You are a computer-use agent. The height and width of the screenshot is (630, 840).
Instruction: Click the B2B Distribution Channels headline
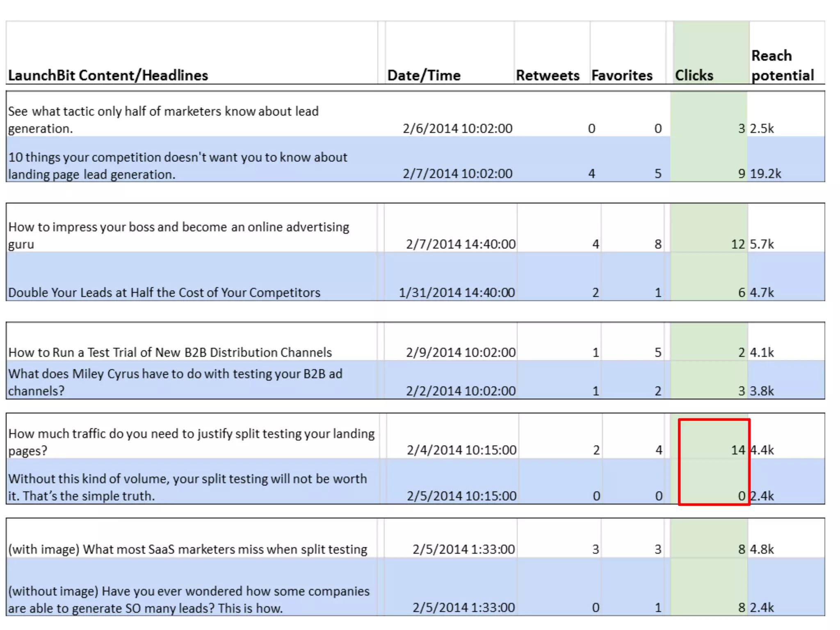click(x=170, y=352)
